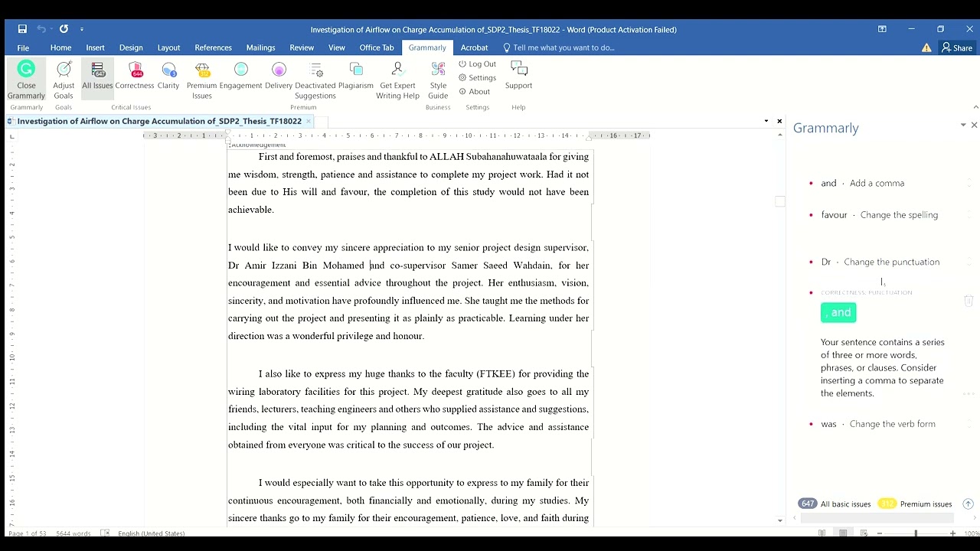The width and height of the screenshot is (980, 551).
Task: Click the 5644 words count in status bar
Action: point(73,533)
